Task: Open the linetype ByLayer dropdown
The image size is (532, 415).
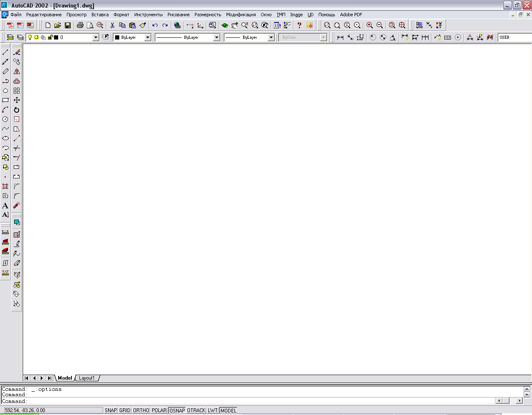Action: click(x=217, y=37)
